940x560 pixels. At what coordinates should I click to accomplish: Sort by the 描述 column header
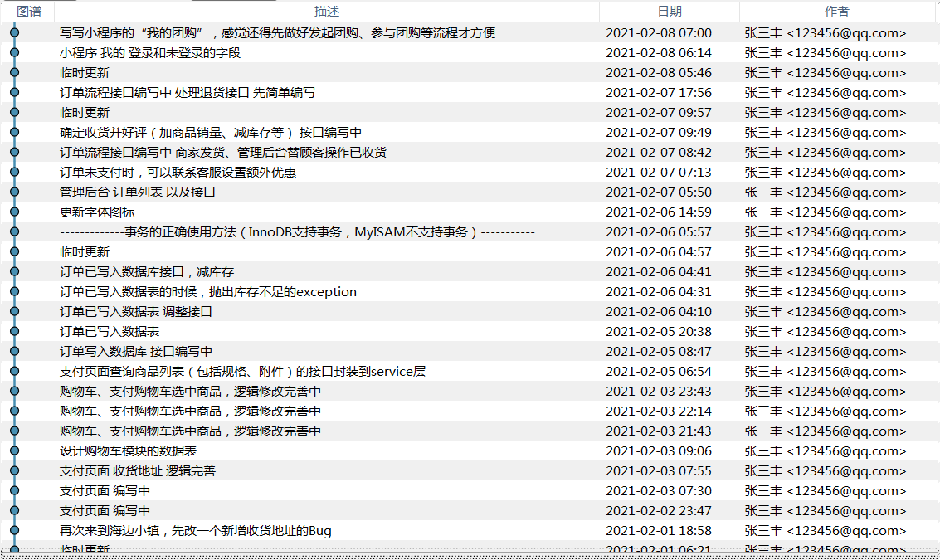[326, 12]
